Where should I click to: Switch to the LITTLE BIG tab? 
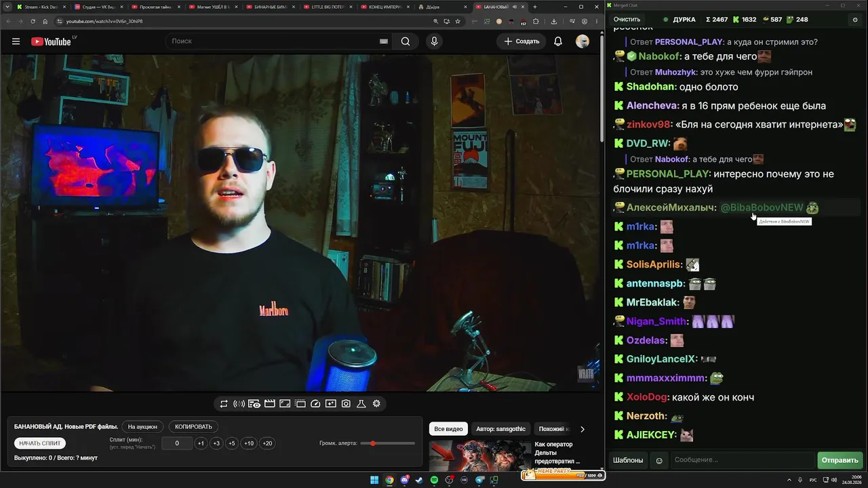pos(329,7)
